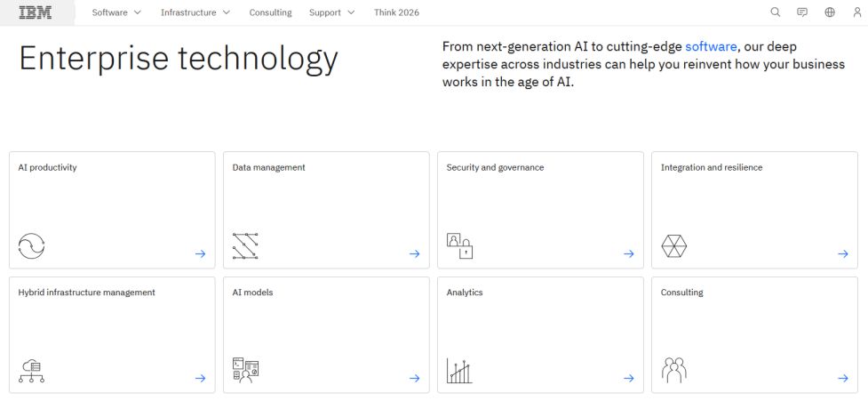Click the arrow on Integration and resilience card
The image size is (868, 401).
pyautogui.click(x=843, y=253)
